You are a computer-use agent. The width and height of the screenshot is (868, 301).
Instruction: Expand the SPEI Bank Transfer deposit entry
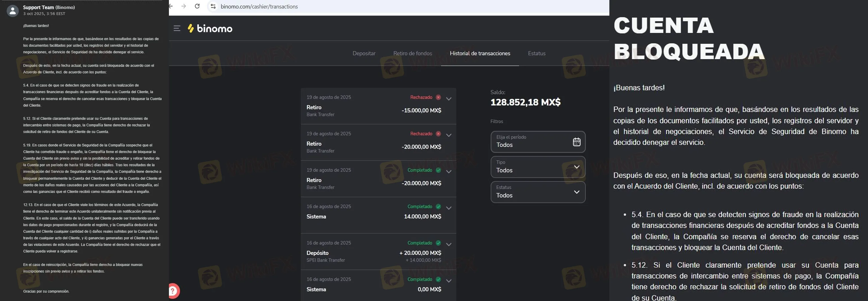tap(449, 244)
